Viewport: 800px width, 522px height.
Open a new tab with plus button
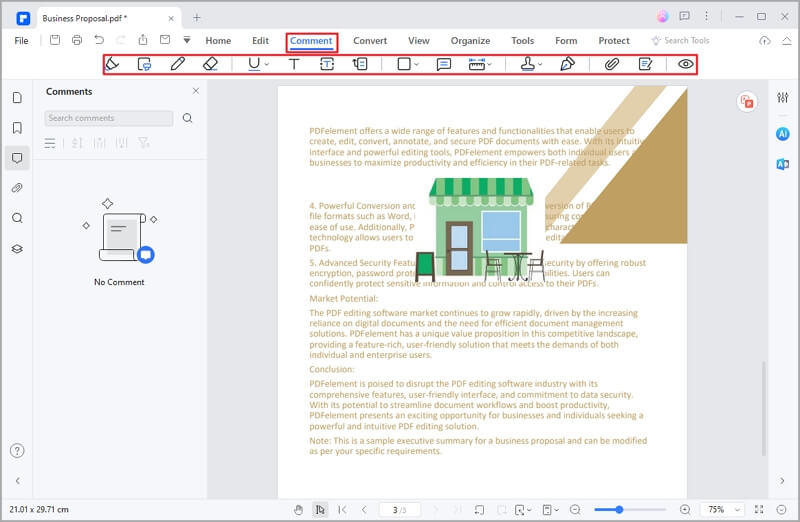pos(196,18)
